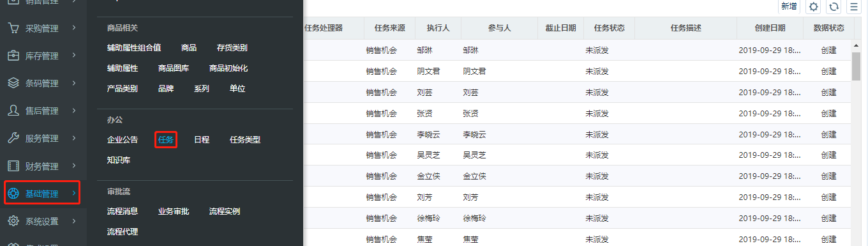Open 日程 link

pos(202,139)
